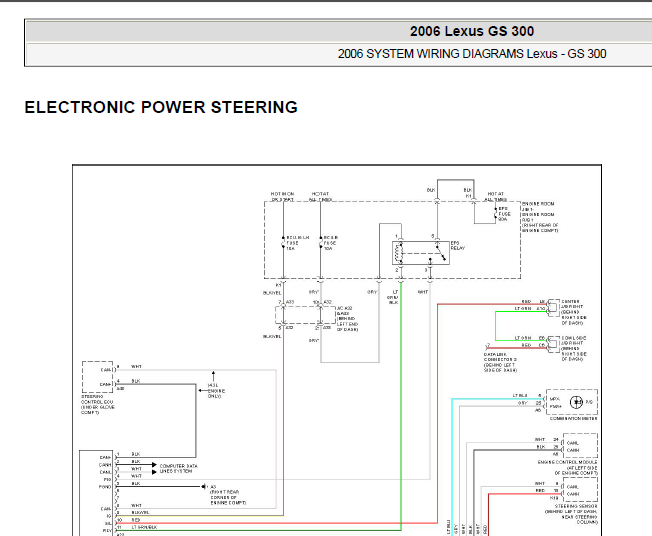
Task: Click the EPS relay switch symbol
Action: [441, 252]
